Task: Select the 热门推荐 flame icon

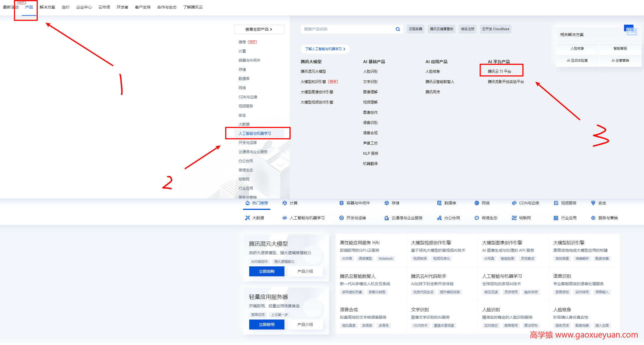Action: [248, 203]
